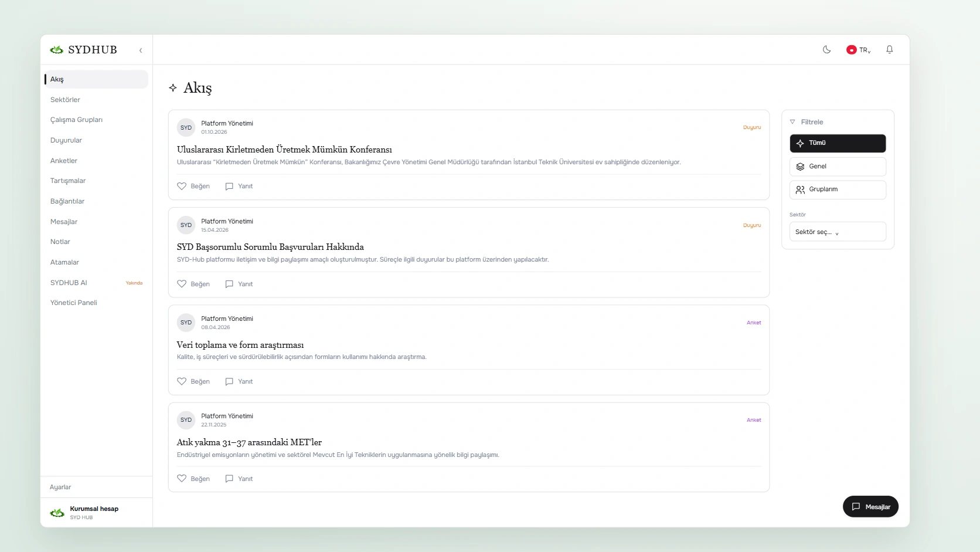
Task: Go to Sektörler in the sidebar
Action: [96, 100]
